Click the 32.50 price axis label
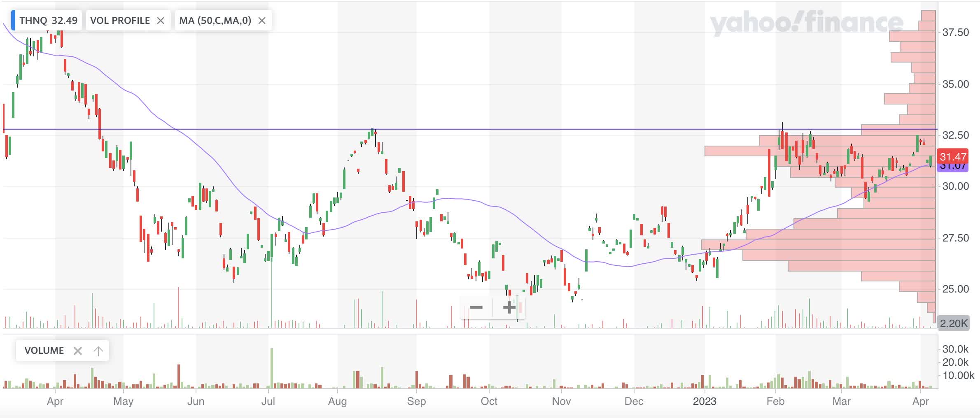The image size is (980, 418). click(956, 135)
